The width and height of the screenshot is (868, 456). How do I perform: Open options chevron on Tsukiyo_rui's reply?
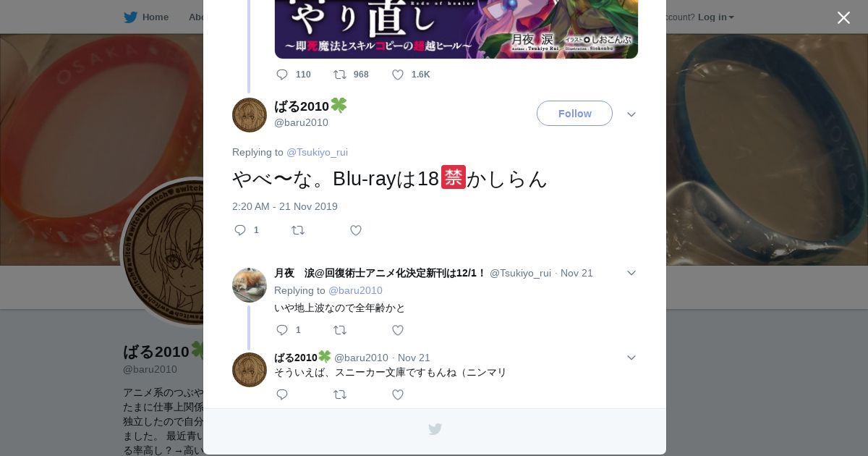point(631,273)
